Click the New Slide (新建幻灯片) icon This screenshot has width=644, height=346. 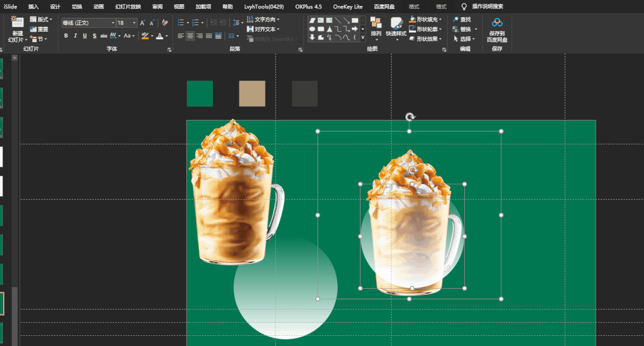coord(17,23)
